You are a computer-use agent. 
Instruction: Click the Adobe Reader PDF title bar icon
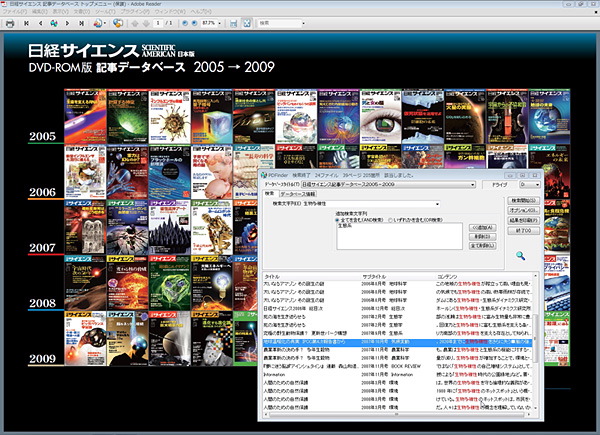[4, 4]
